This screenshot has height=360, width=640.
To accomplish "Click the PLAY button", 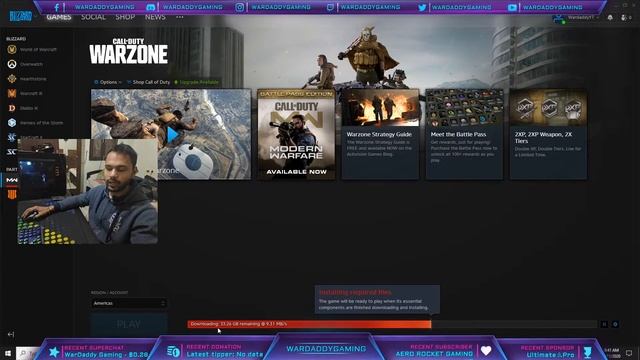I will (129, 324).
